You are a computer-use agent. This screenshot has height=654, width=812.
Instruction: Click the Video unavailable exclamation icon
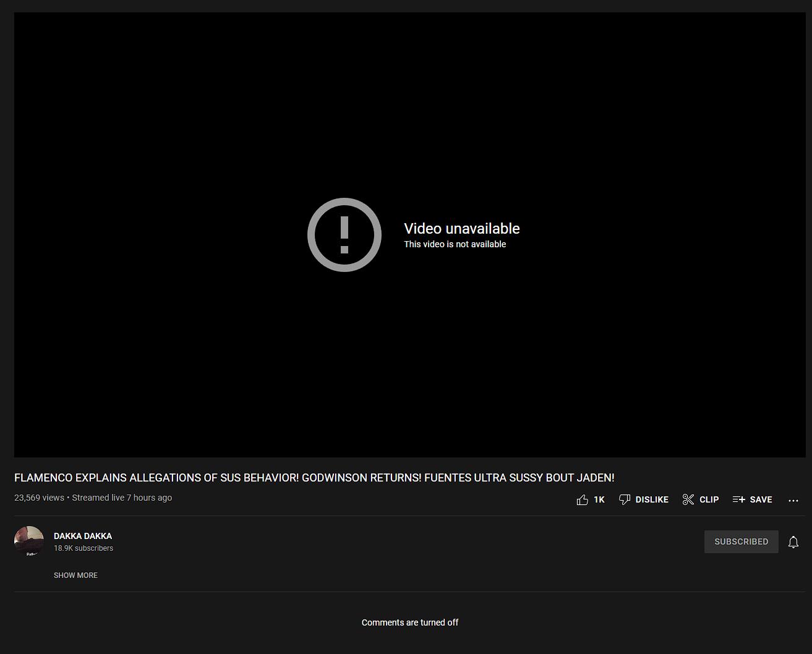344,235
